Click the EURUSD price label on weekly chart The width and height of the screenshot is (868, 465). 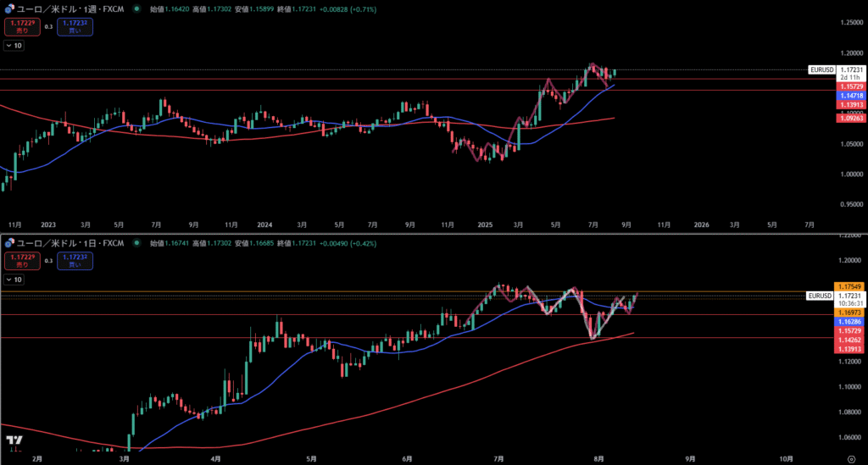coord(821,69)
